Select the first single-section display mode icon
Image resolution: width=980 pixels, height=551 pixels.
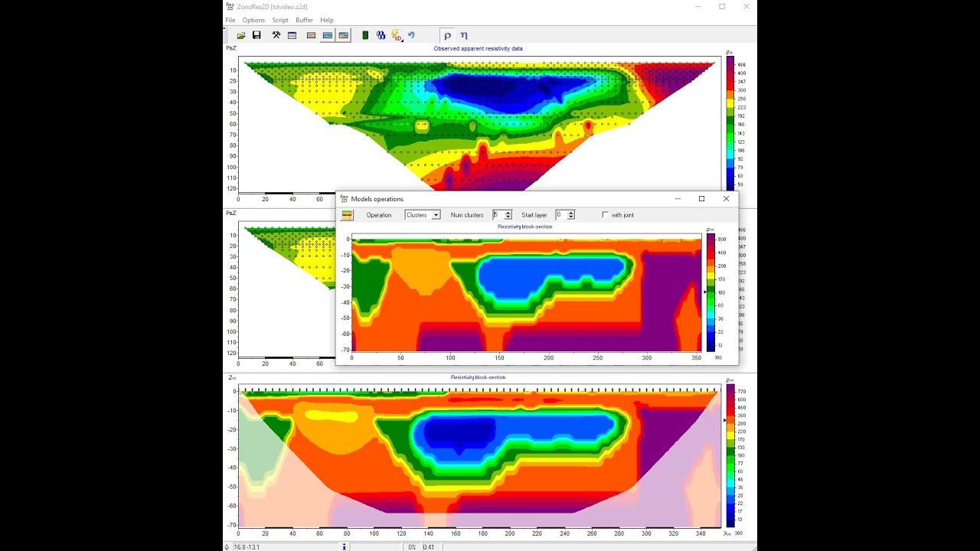[x=311, y=35]
